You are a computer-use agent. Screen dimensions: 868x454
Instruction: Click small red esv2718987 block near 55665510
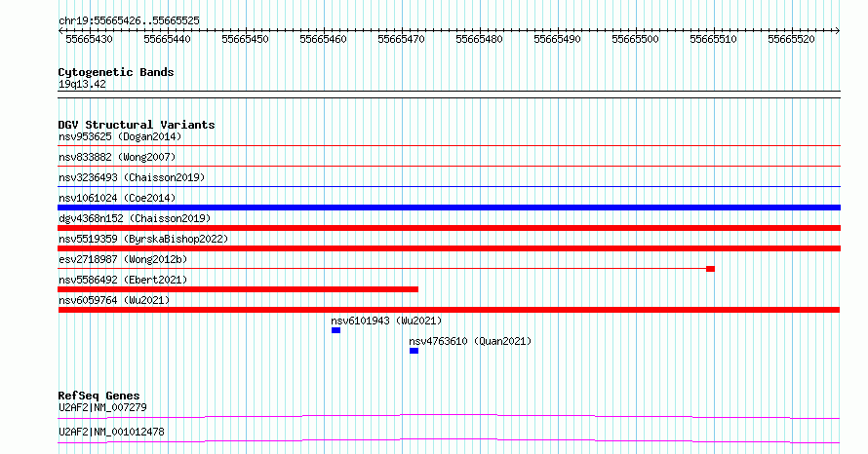(x=710, y=269)
